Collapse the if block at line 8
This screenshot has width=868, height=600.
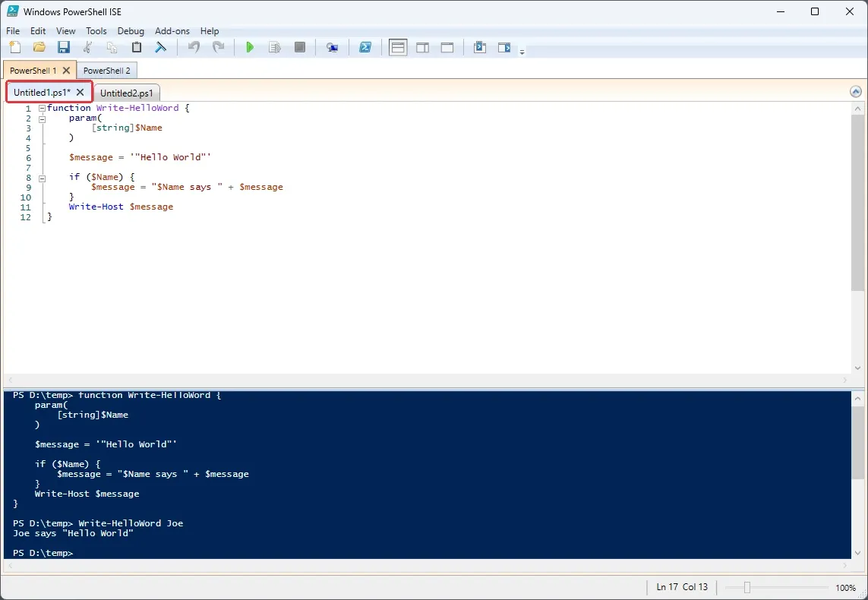point(42,178)
